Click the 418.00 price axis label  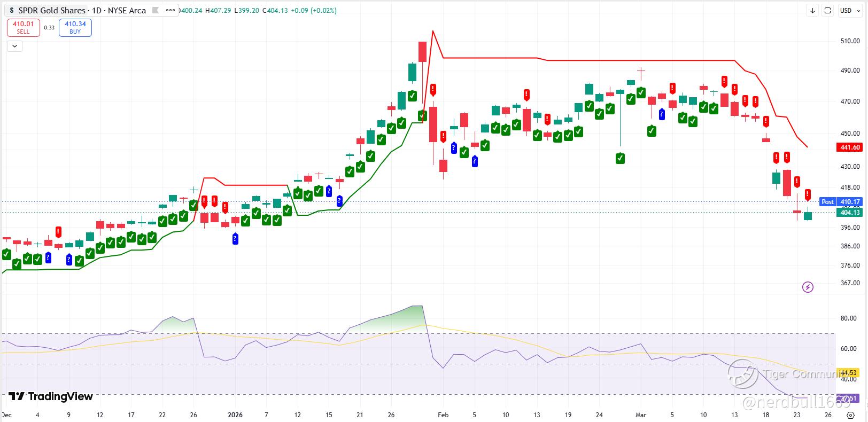click(850, 187)
